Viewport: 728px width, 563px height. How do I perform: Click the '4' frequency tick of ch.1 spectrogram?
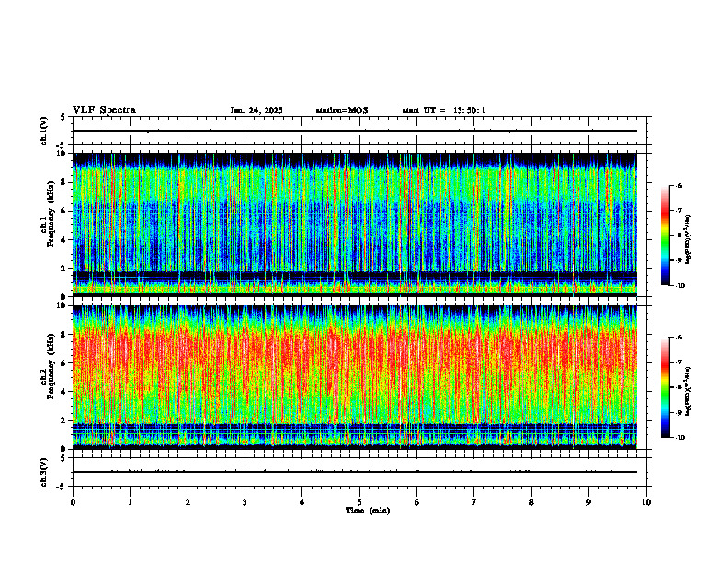pos(64,240)
